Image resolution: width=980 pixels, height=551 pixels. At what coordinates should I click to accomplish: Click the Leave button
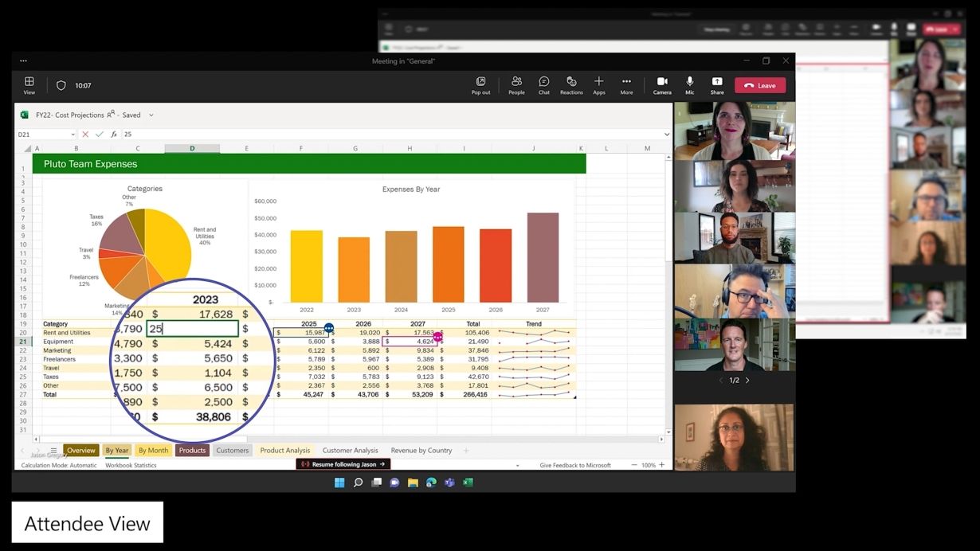pos(759,84)
